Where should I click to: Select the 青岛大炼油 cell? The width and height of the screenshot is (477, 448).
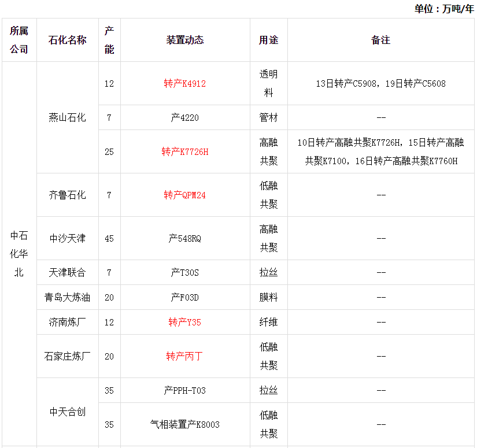[67, 297]
